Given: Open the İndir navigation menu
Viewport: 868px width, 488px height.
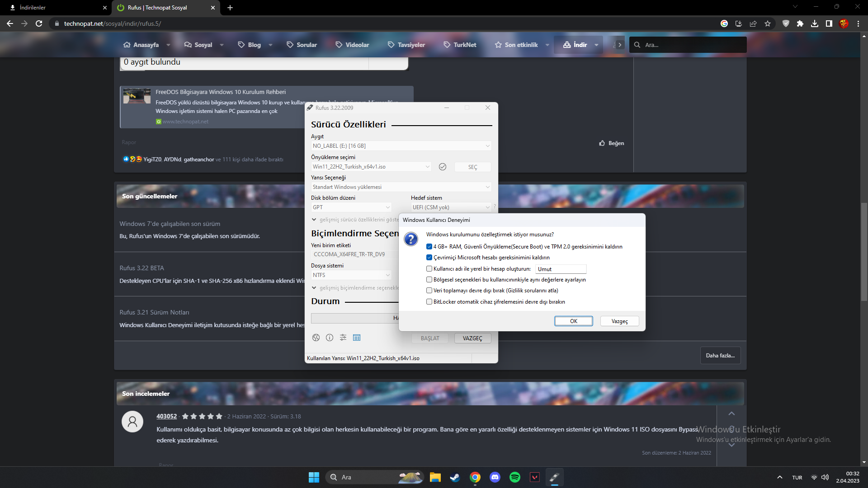Looking at the screenshot, I should pyautogui.click(x=580, y=45).
